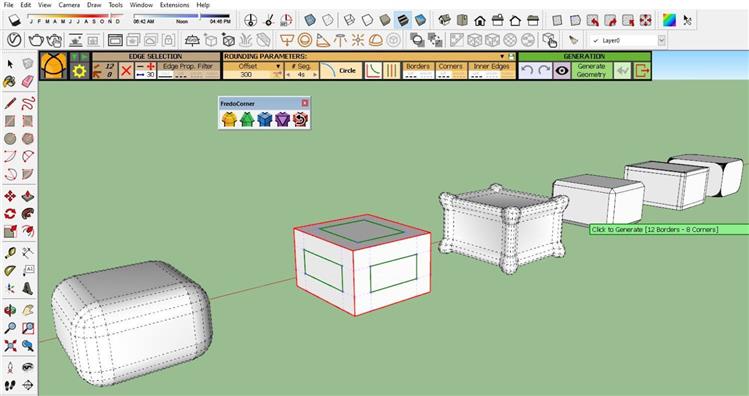This screenshot has height=396, width=749.
Task: Click FredoCorner repair icon
Action: (300, 119)
